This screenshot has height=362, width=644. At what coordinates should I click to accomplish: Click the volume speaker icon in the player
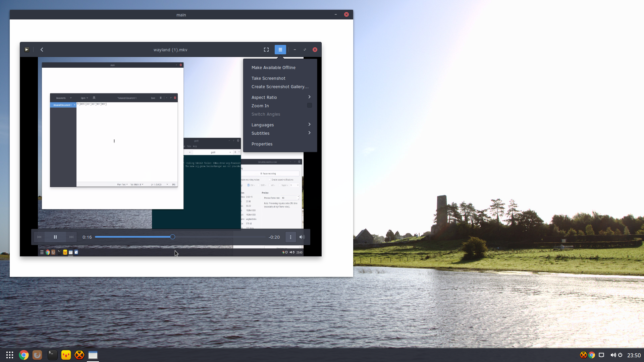(x=302, y=237)
